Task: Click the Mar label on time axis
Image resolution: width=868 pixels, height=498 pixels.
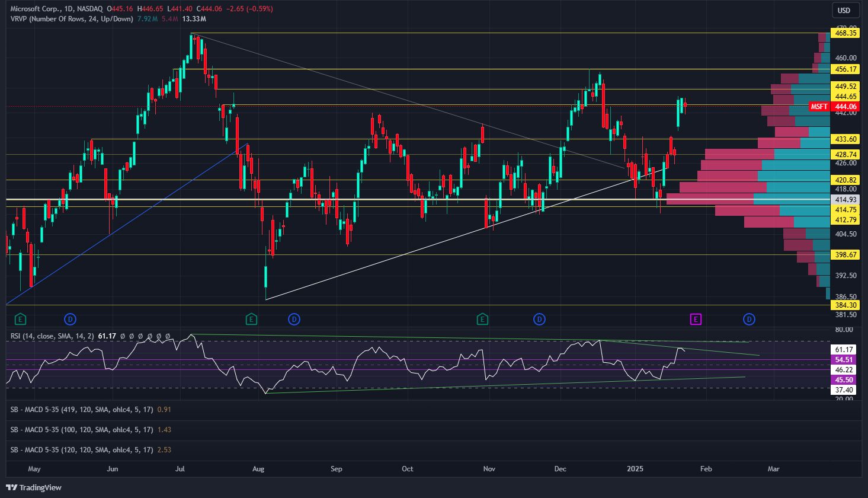Action: coord(773,469)
